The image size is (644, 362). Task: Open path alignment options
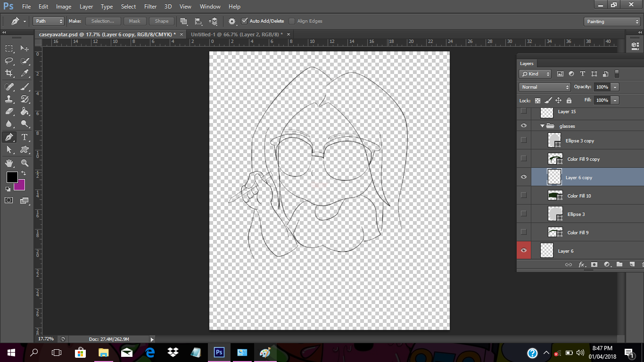198,21
